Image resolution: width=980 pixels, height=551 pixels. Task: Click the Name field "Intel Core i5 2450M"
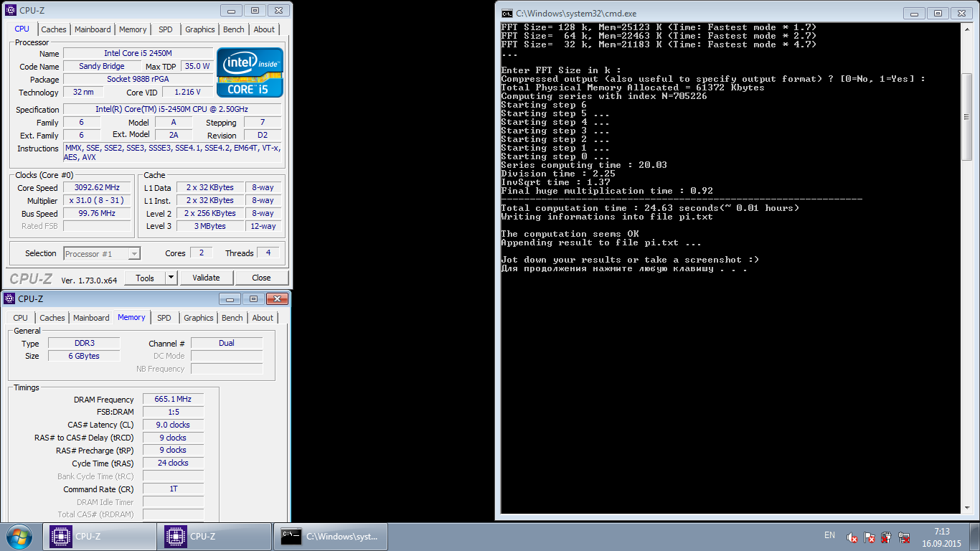(x=138, y=54)
